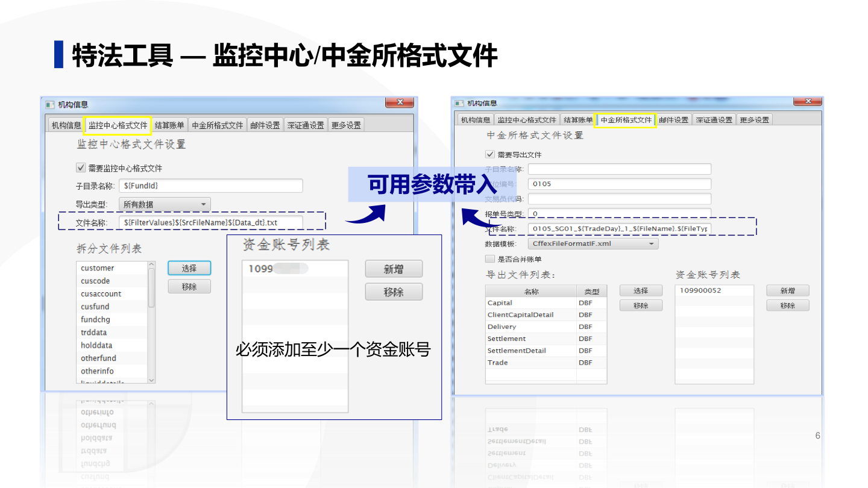Click the 报单号类型 field containing 0
Image resolution: width=868 pixels, height=488 pixels.
[620, 213]
